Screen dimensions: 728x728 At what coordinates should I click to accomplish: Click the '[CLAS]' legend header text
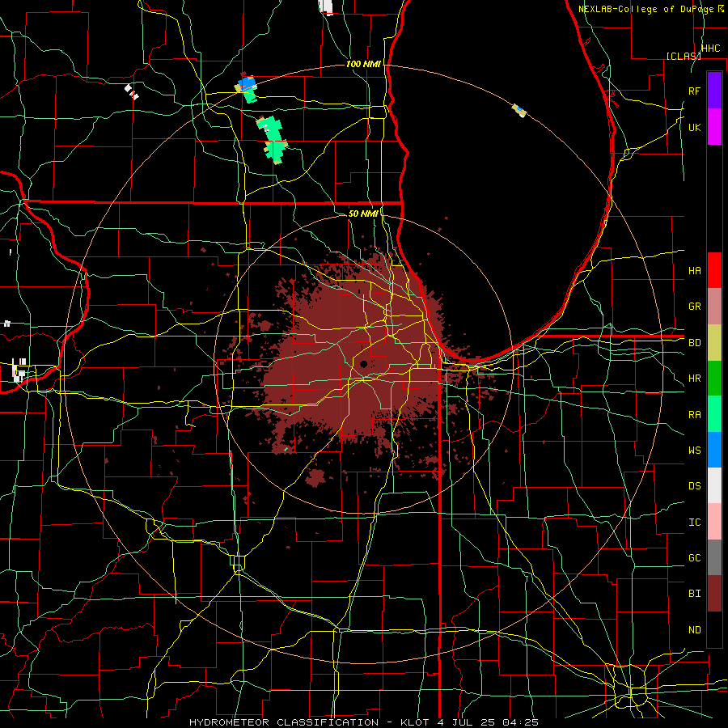click(684, 56)
